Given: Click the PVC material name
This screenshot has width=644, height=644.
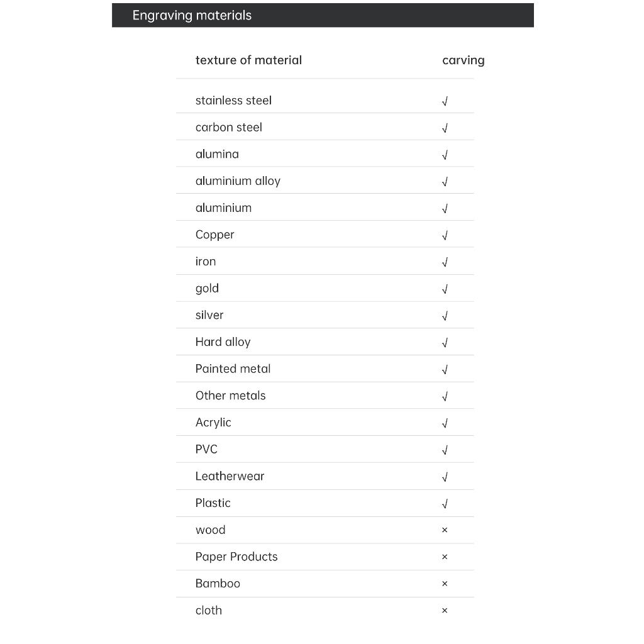Looking at the screenshot, I should [206, 449].
